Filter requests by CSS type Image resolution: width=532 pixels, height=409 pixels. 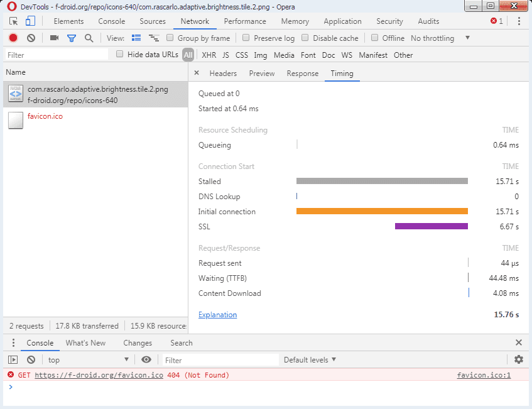click(x=242, y=55)
